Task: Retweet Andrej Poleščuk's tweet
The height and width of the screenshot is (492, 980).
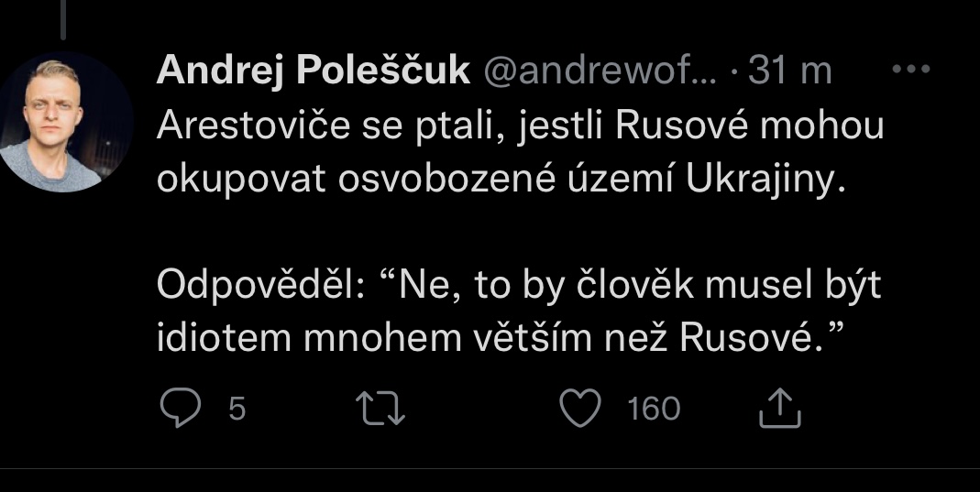Action: 381,409
